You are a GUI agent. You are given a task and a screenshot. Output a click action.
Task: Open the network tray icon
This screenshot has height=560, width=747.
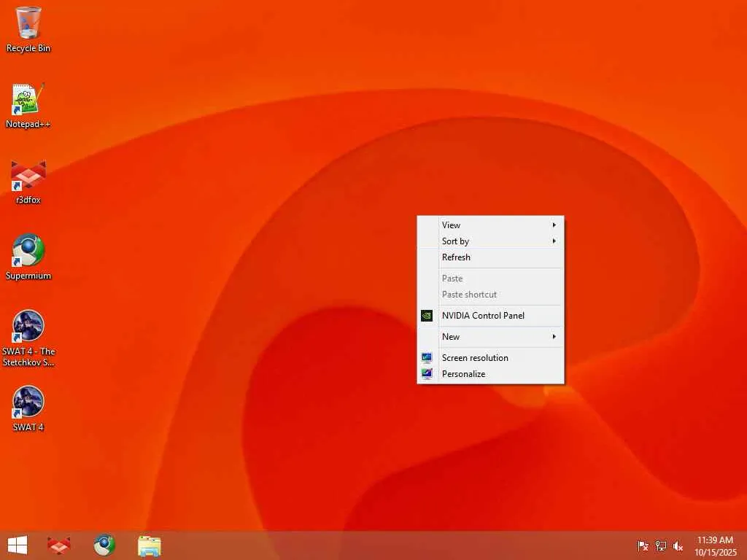pyautogui.click(x=661, y=545)
